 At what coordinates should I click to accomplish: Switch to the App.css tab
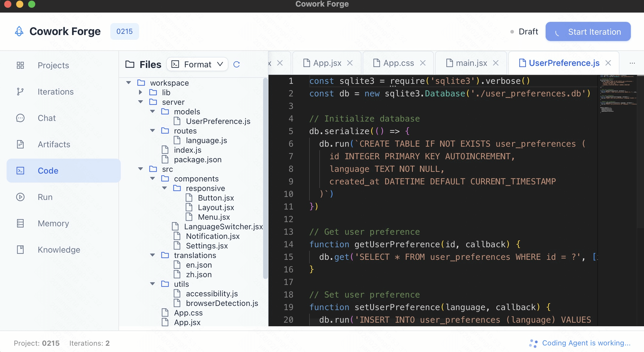[x=399, y=63]
